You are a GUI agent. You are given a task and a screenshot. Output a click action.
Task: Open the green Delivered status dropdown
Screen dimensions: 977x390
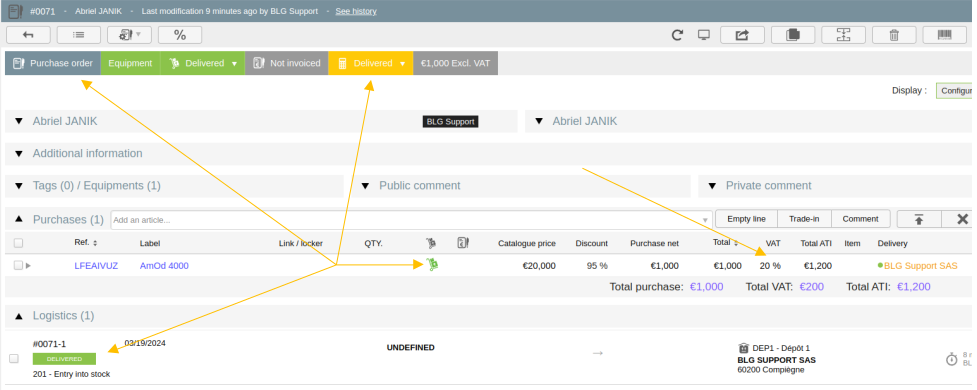(x=203, y=63)
